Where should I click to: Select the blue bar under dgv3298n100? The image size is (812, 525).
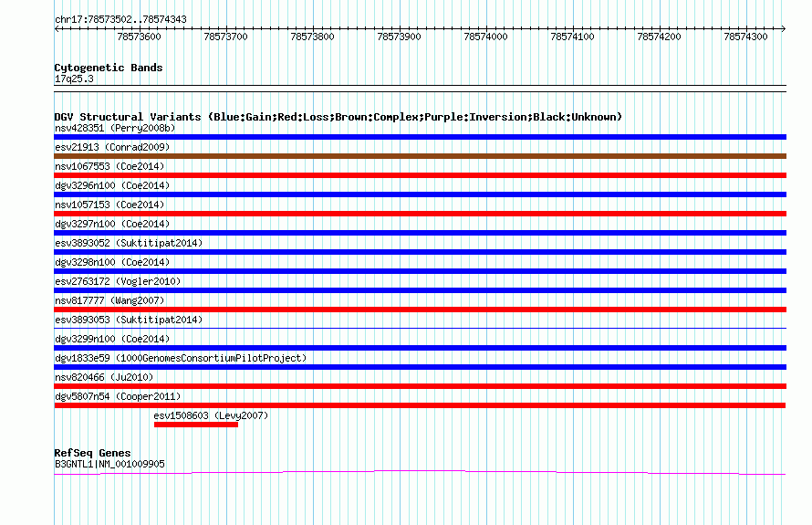[420, 271]
